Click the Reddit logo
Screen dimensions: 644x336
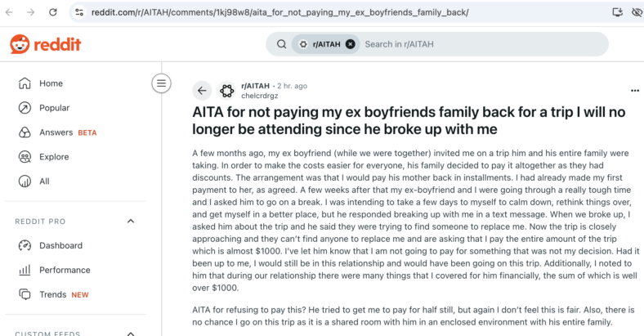tap(46, 44)
